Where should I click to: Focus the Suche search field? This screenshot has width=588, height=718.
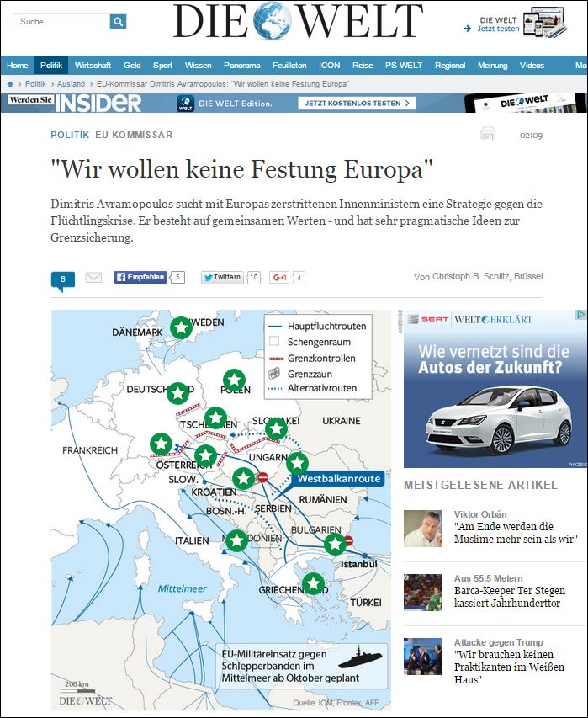click(61, 21)
